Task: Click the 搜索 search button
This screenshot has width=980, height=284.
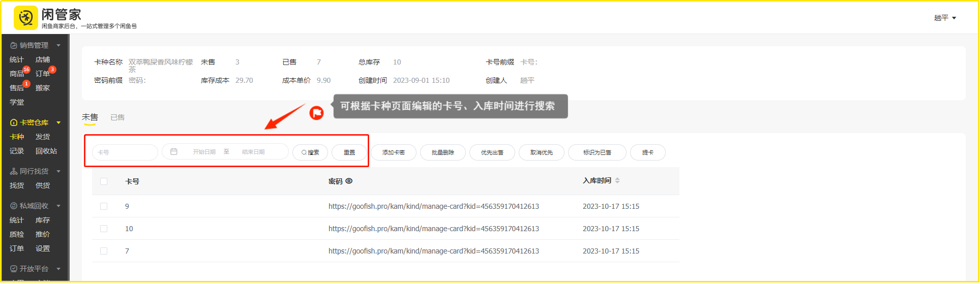Action: (x=310, y=152)
